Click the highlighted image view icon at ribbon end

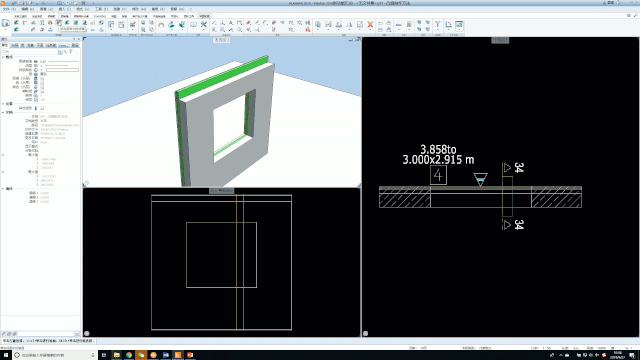(459, 25)
